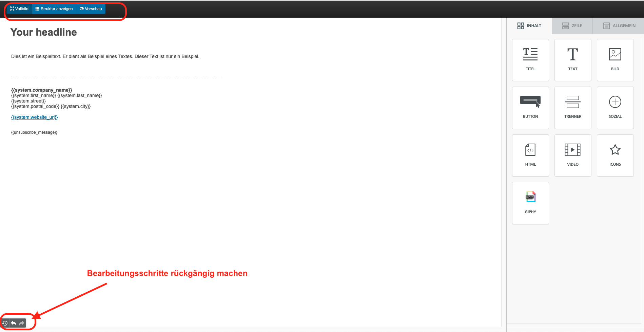Pick the Icons star block
Image resolution: width=644 pixels, height=332 pixels.
[x=615, y=155]
